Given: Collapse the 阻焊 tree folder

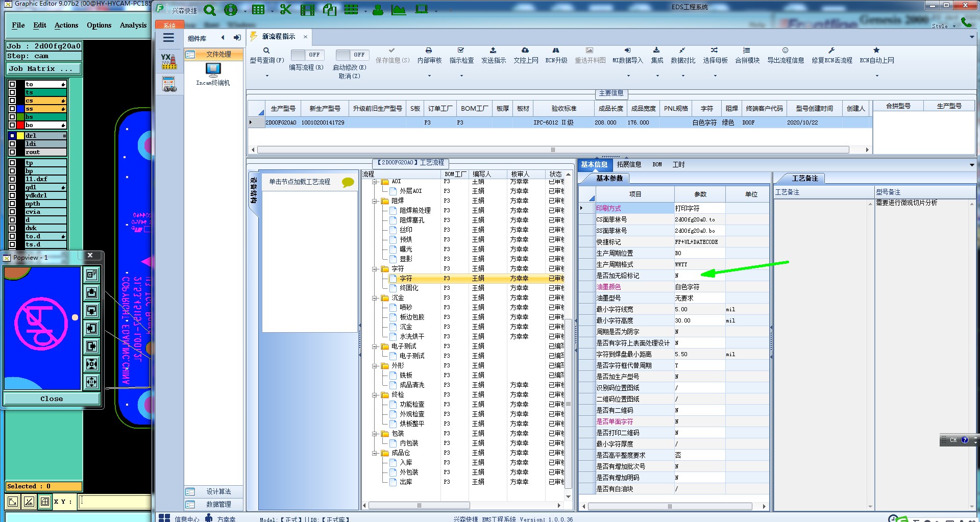Looking at the screenshot, I should pyautogui.click(x=376, y=201).
